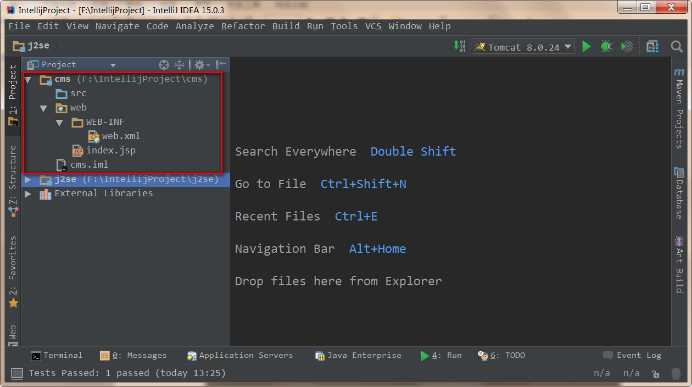Screen dimensions: 692x387
Task: Open Project panel settings gear
Action: point(201,65)
